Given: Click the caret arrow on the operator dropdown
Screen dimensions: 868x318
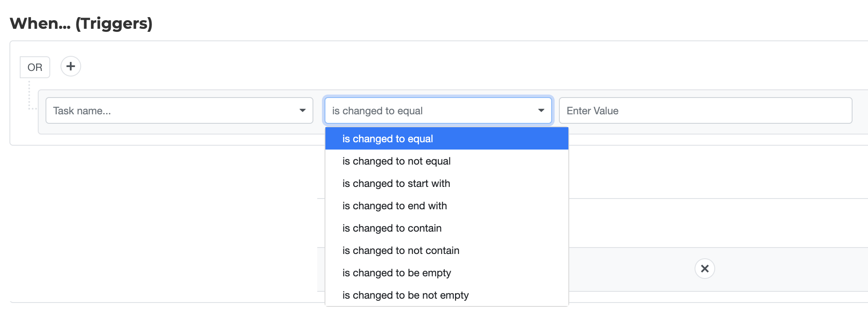Looking at the screenshot, I should point(541,111).
